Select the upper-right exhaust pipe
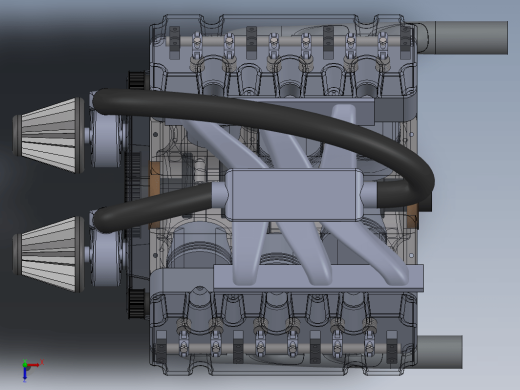Image resolution: width=520 pixels, height=390 pixels. (x=463, y=38)
